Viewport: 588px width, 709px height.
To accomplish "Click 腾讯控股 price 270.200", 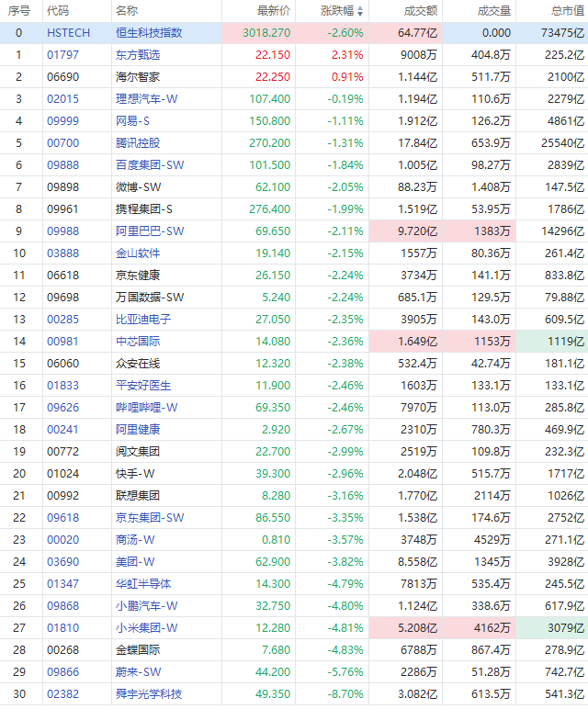I will (x=269, y=143).
